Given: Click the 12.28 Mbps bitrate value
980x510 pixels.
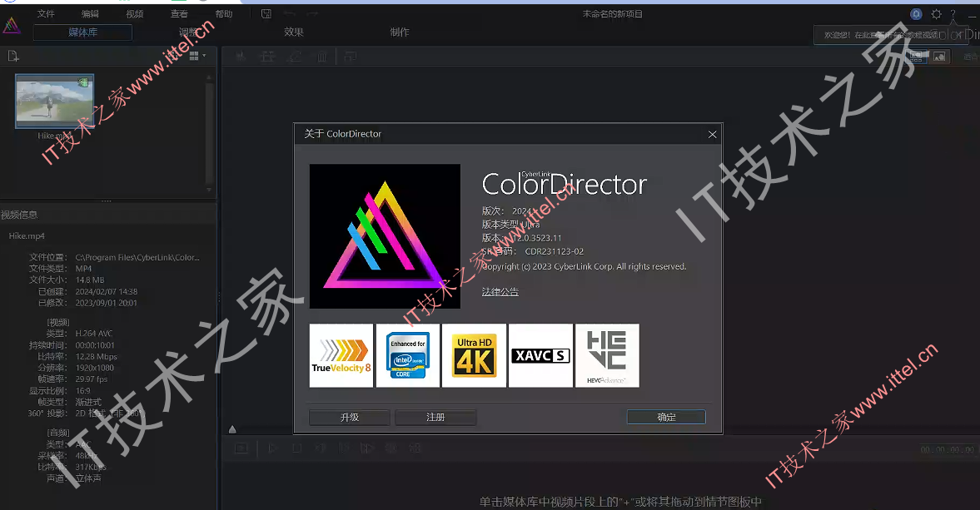Looking at the screenshot, I should coord(97,356).
